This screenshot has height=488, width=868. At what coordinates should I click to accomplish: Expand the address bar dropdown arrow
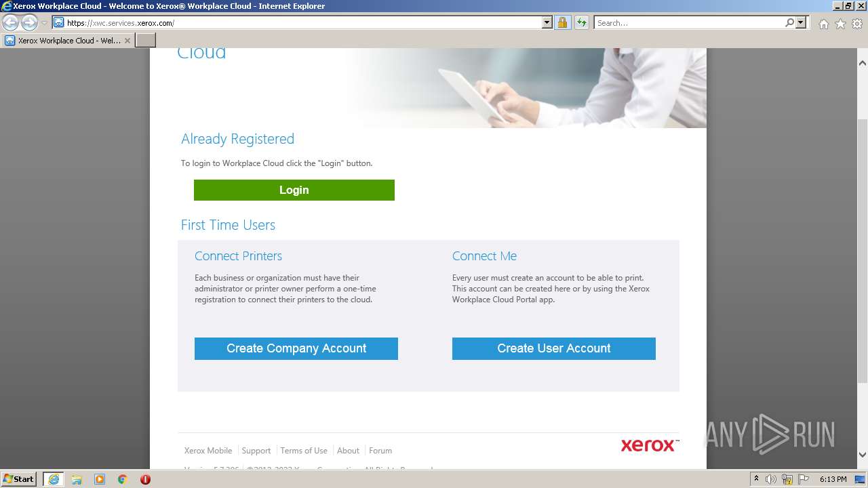pyautogui.click(x=547, y=22)
